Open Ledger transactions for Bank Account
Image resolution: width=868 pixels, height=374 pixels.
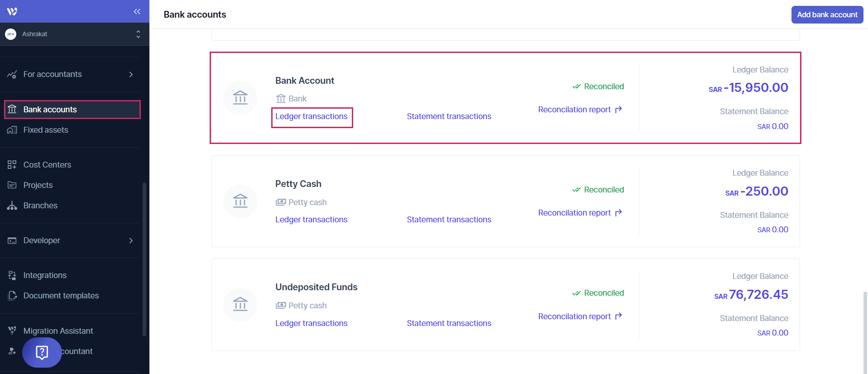coord(312,117)
